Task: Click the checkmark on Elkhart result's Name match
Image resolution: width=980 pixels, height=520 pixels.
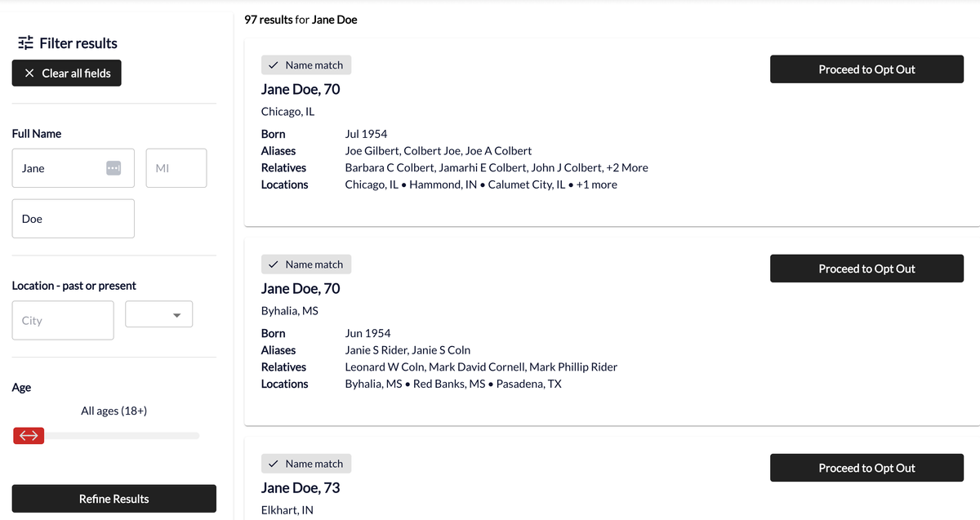Action: [274, 464]
